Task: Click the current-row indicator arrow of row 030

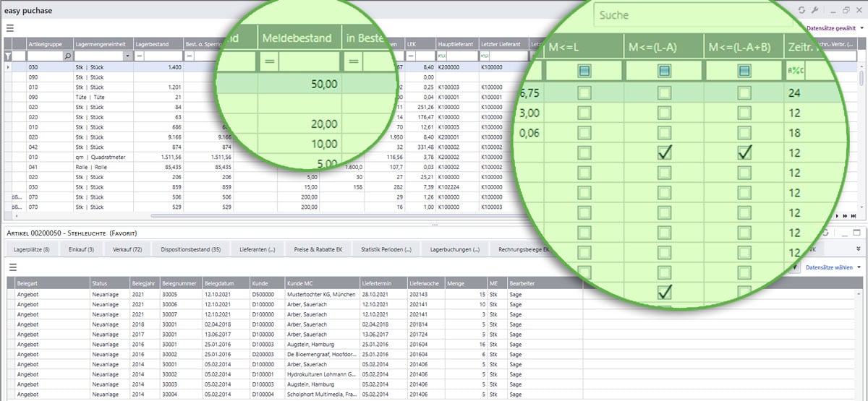Action: coord(8,66)
